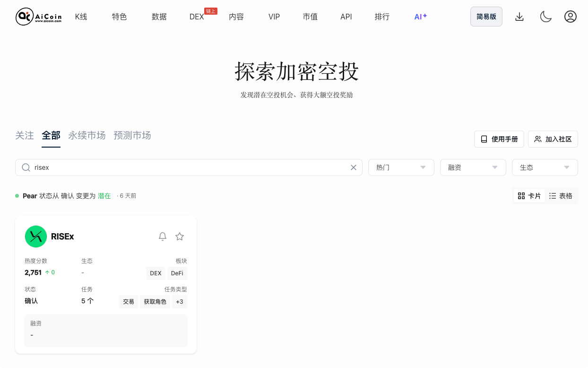Click the RISEx card title
The width and height of the screenshot is (588, 368).
[62, 237]
